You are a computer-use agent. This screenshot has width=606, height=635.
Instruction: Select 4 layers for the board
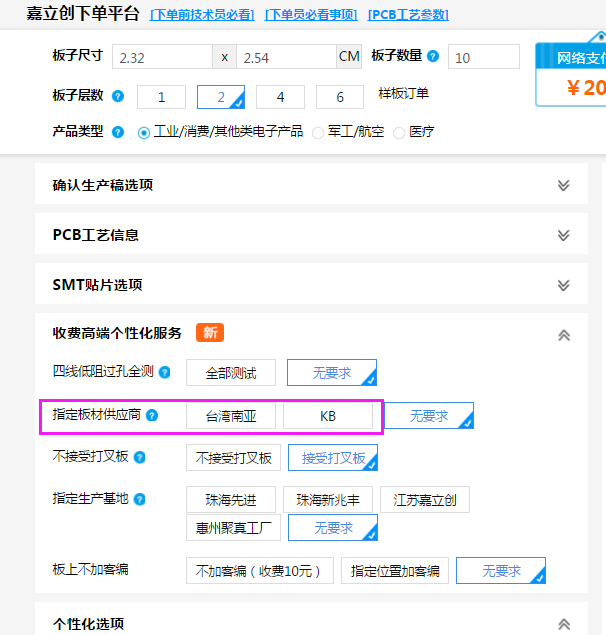[x=280, y=98]
